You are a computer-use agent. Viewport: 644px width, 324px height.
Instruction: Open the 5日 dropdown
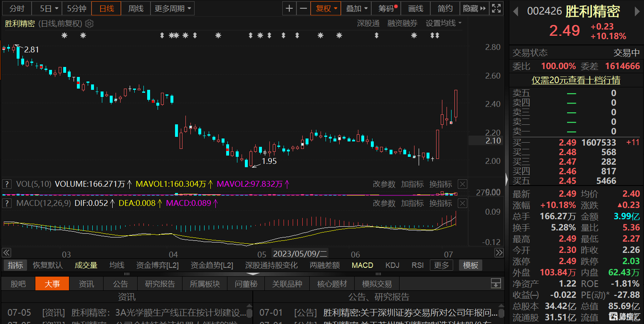click(47, 8)
